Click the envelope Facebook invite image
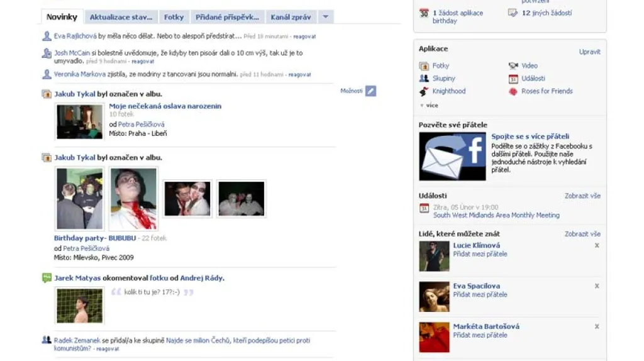 point(452,156)
